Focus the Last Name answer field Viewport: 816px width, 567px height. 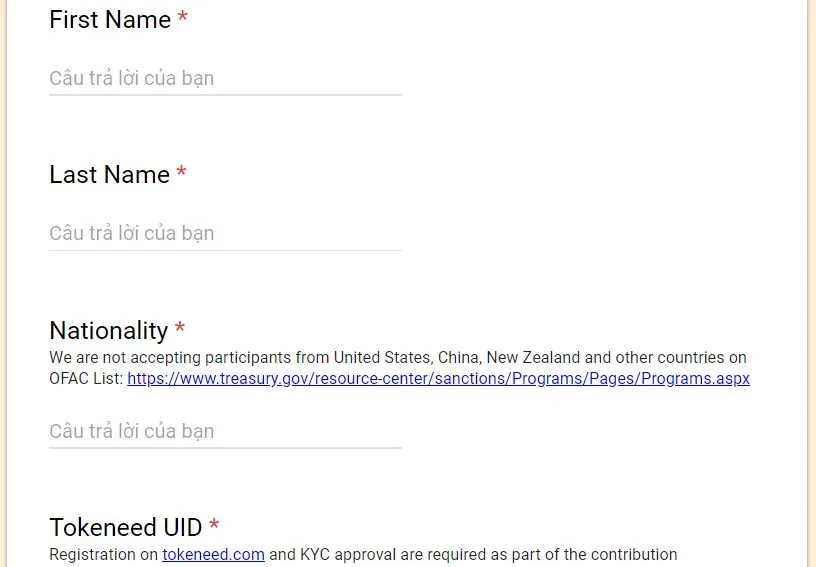[225, 234]
